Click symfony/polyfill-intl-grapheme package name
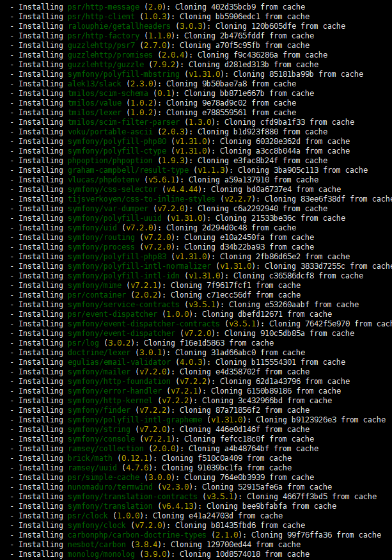 click(x=135, y=420)
